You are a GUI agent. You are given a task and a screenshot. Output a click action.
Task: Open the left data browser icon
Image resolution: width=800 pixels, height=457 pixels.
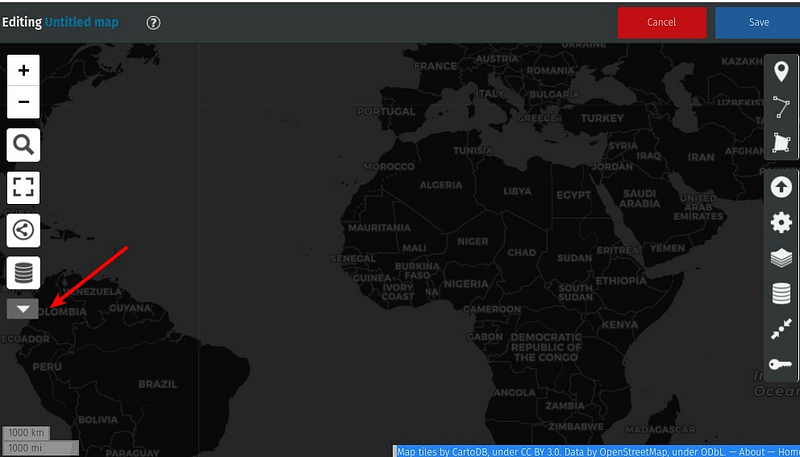click(23, 273)
